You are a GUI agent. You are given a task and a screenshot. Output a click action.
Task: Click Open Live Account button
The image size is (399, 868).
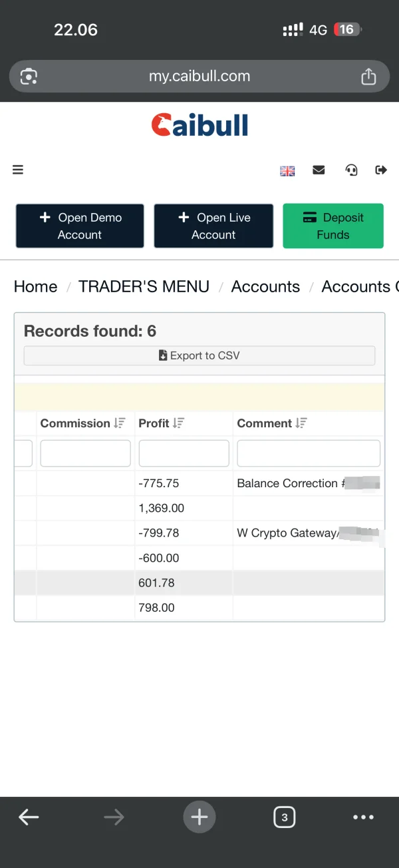(x=213, y=226)
